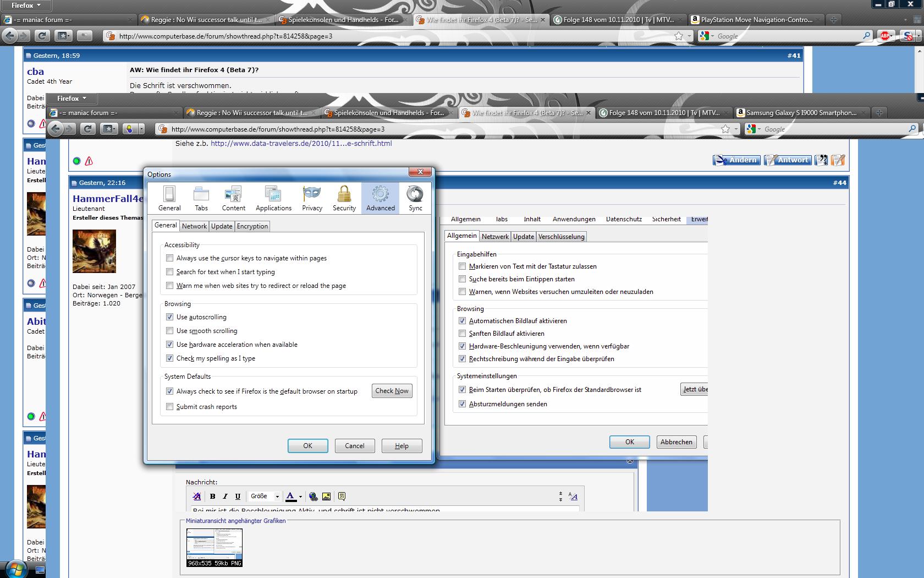Viewport: 924px width, 578px height.
Task: Click the Check Now button
Action: [x=392, y=391]
